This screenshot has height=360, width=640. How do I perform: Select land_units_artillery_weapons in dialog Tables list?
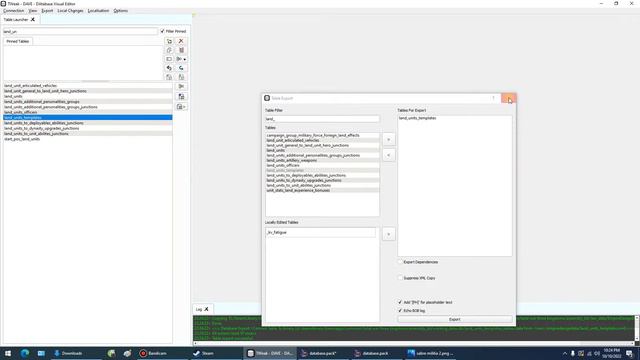pos(322,160)
